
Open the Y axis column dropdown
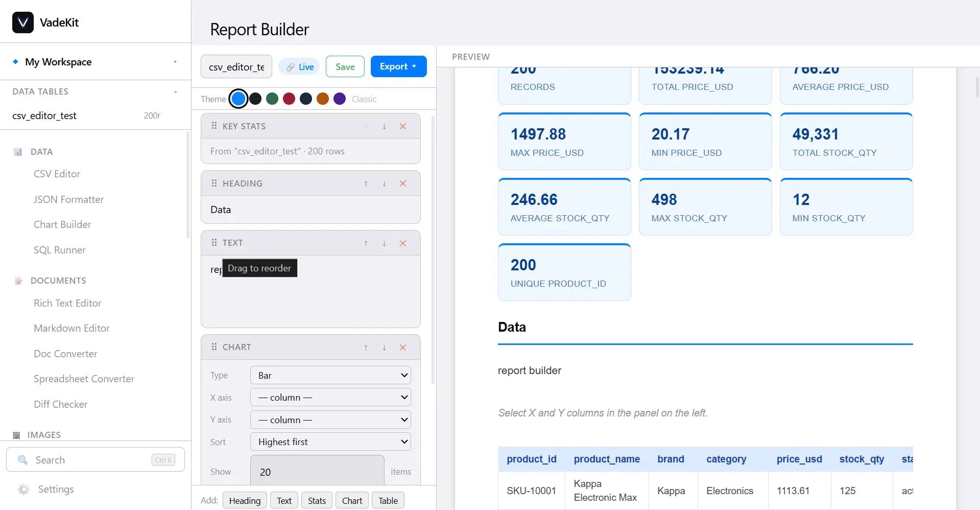[x=331, y=420]
